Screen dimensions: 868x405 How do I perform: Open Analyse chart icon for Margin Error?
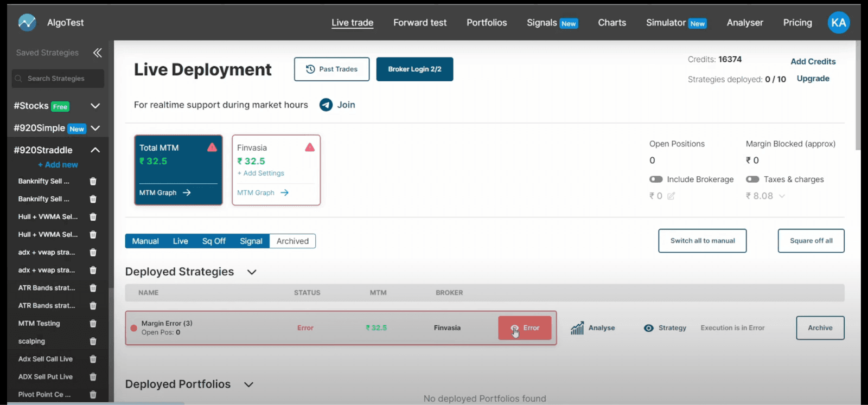pos(577,328)
